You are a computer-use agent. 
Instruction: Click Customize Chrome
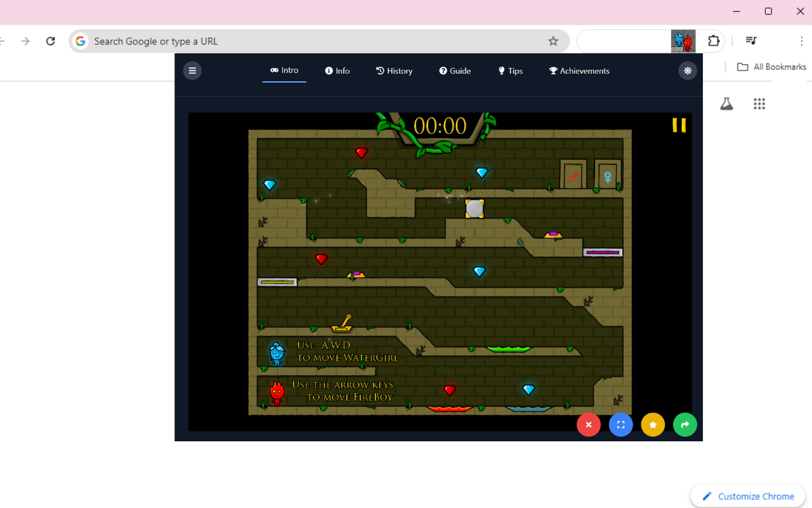click(747, 496)
